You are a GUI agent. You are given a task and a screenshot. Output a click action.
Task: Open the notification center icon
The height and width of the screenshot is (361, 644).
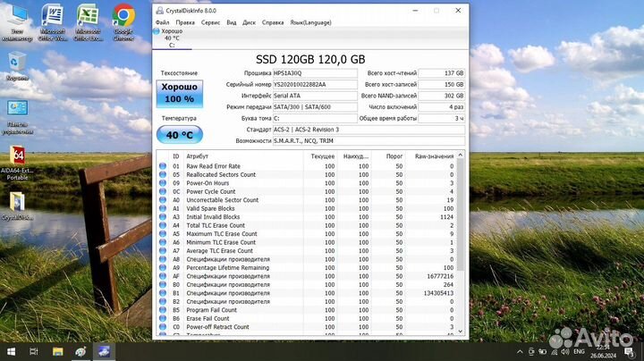(629, 351)
